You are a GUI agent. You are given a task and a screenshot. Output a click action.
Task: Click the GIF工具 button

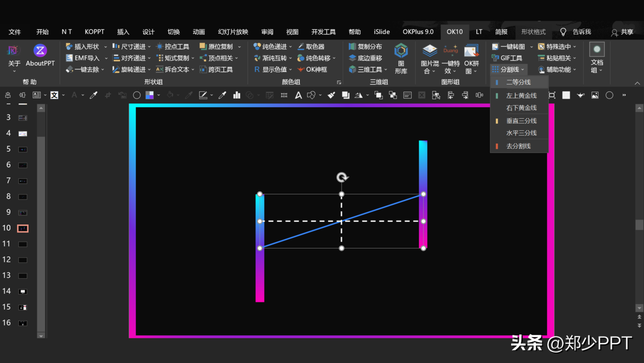(x=507, y=58)
